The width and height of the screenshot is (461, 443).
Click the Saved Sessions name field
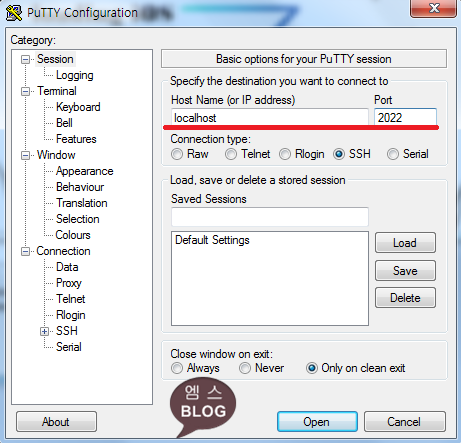(x=270, y=217)
